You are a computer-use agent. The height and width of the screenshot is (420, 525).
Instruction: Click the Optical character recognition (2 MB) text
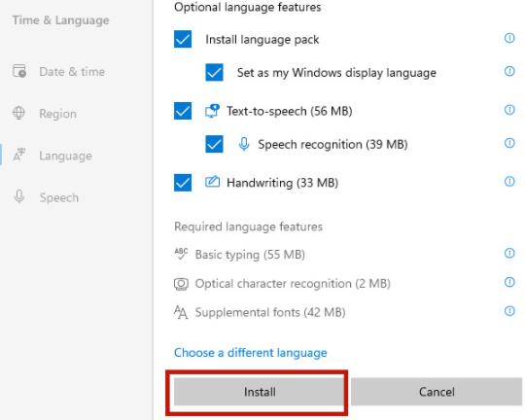click(293, 284)
